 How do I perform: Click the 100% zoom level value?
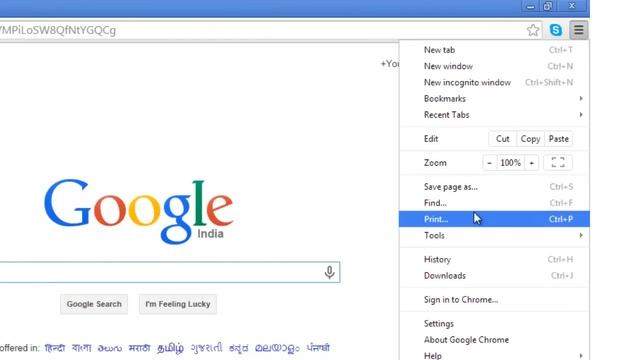(511, 162)
